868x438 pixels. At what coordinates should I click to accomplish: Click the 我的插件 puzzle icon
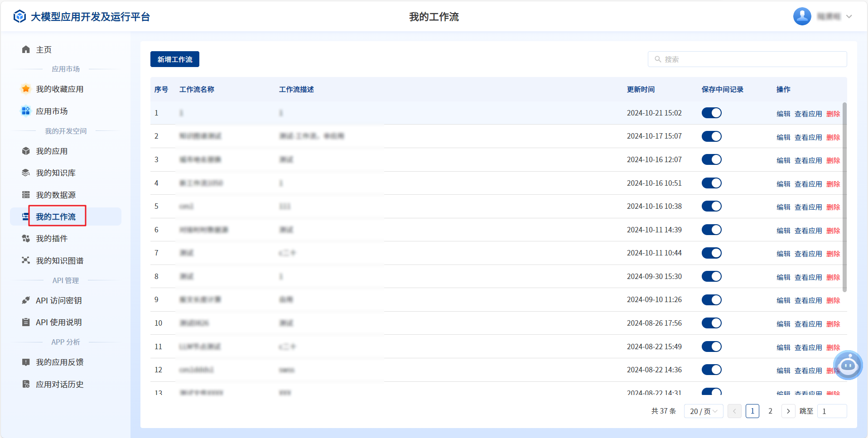pyautogui.click(x=26, y=238)
